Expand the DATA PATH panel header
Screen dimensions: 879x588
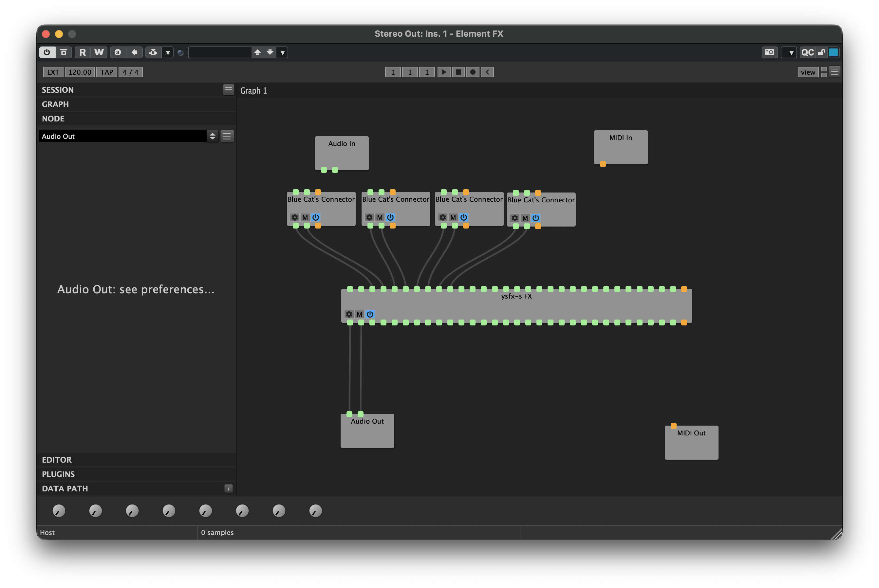coord(129,488)
